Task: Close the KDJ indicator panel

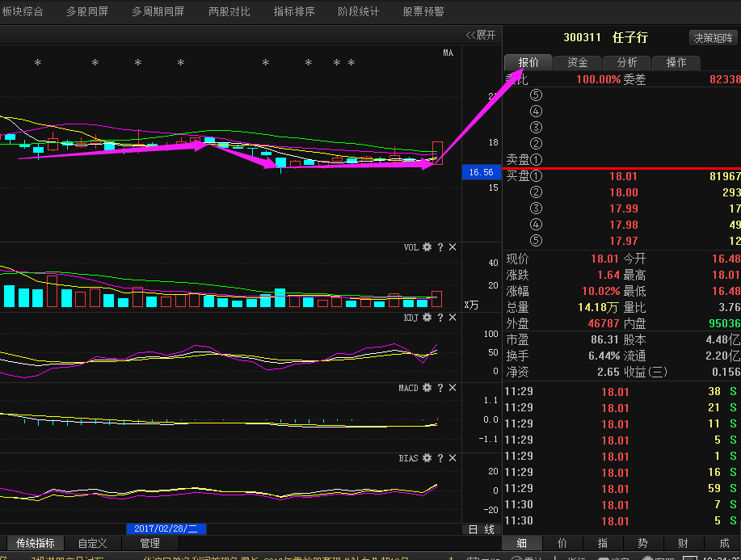Action: 453,318
